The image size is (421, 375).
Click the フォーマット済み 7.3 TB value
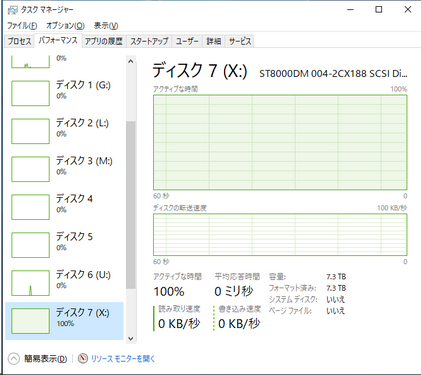[336, 288]
